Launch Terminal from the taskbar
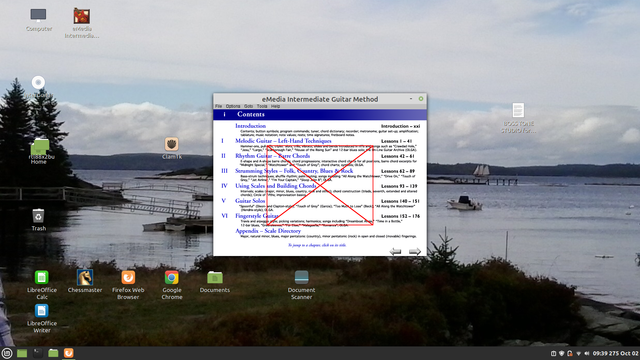 (38, 353)
